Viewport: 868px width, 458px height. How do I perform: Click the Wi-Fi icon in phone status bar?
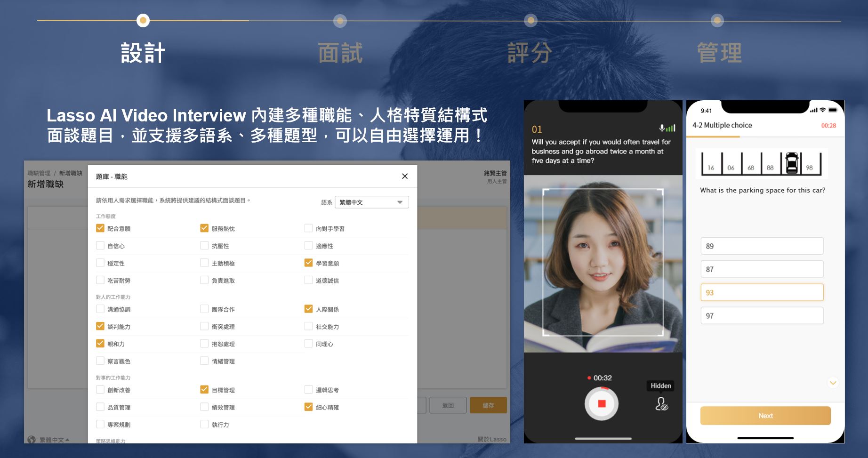click(x=823, y=110)
